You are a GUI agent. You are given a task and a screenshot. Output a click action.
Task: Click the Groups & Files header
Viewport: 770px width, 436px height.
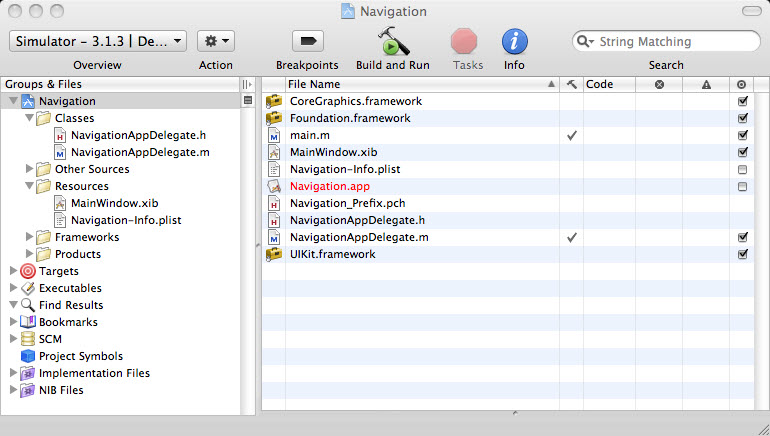[x=121, y=84]
